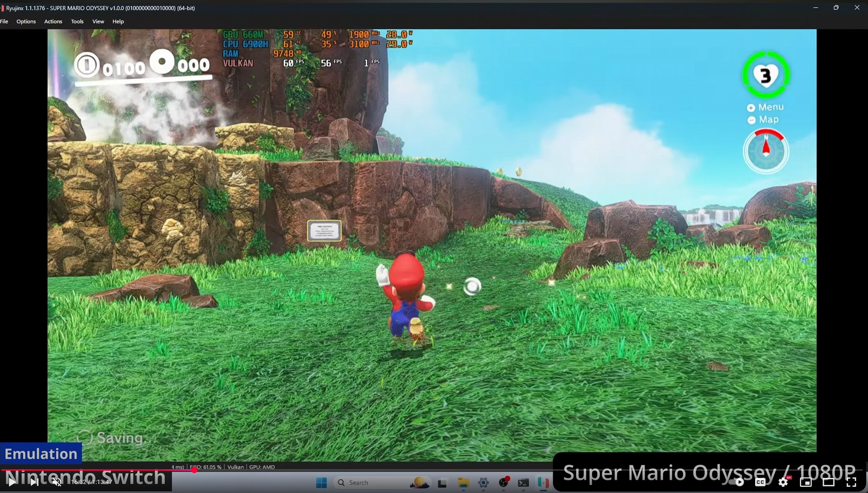Click the heart health meter showing 3

(766, 75)
